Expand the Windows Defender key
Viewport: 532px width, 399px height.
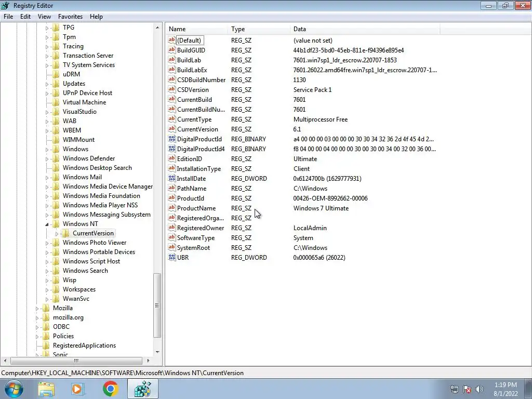47,158
